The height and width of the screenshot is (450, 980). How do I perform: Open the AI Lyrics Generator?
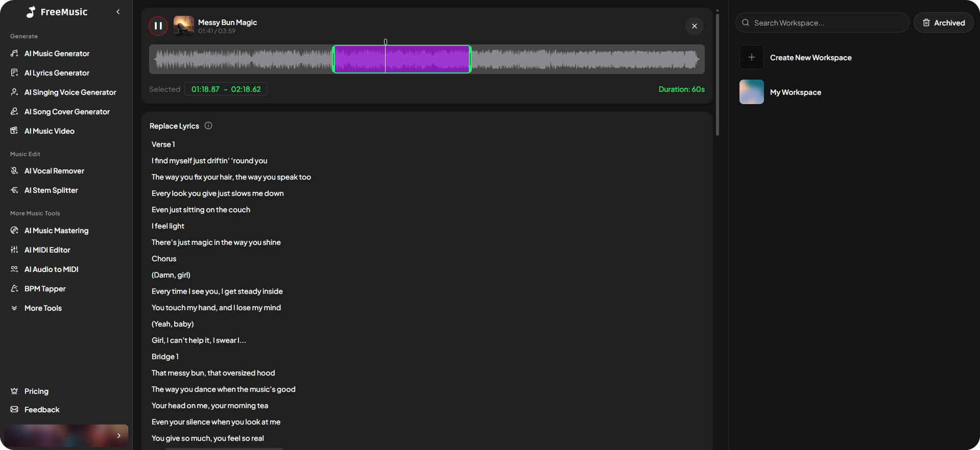[x=57, y=73]
